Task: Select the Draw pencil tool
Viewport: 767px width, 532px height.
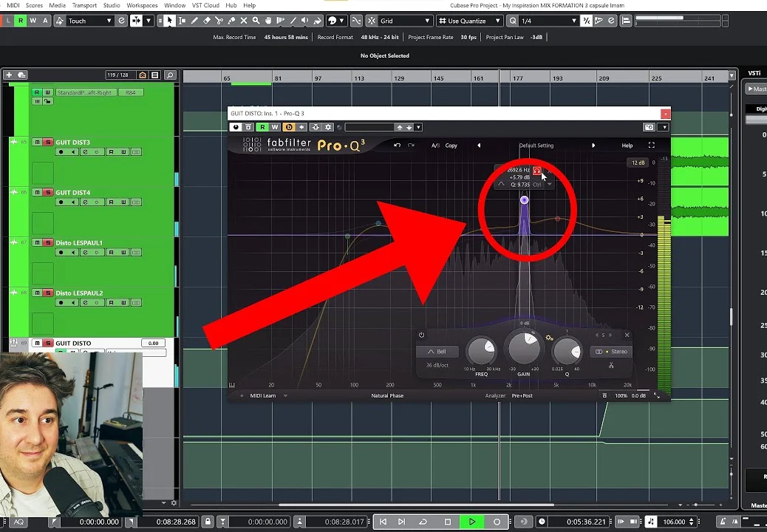Action: coord(194,21)
